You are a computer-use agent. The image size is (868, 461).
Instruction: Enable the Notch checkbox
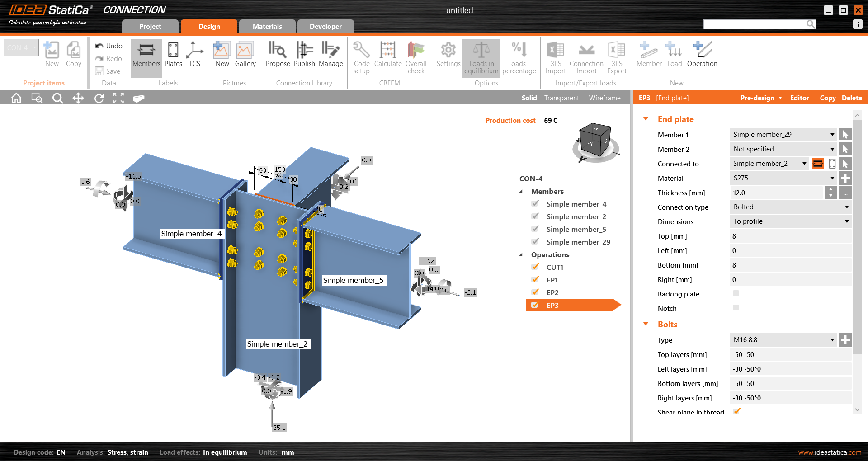(x=736, y=308)
